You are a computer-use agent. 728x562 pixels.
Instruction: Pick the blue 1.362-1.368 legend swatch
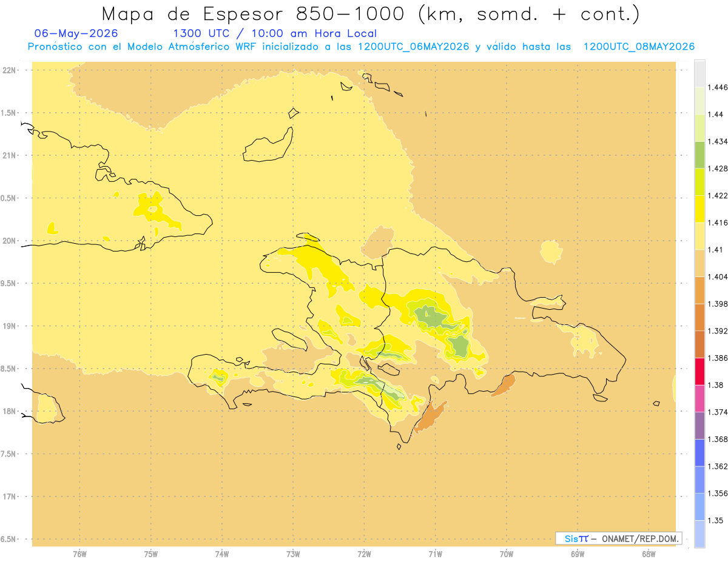[x=699, y=452]
